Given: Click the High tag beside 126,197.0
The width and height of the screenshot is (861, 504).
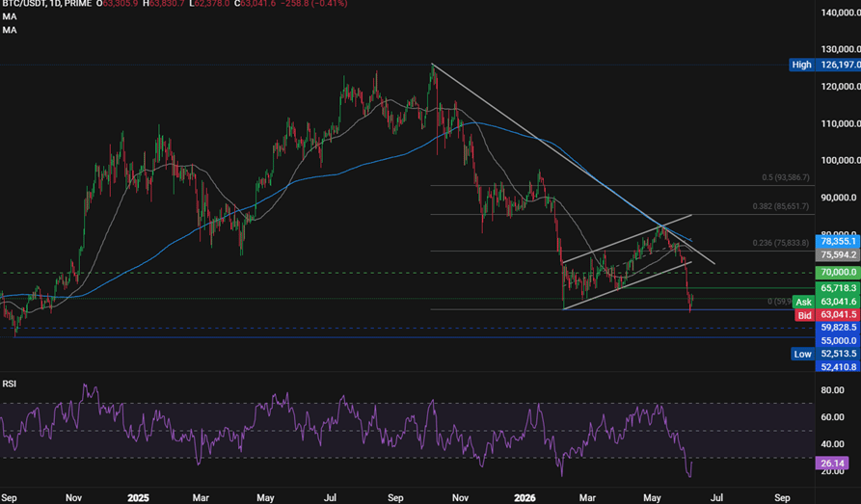Looking at the screenshot, I should [801, 65].
